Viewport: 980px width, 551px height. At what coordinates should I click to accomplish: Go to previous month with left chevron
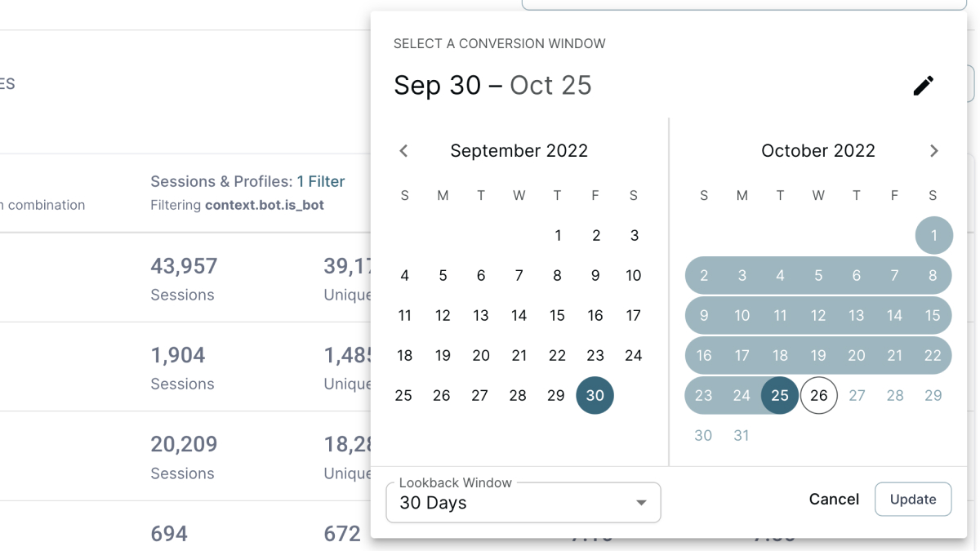point(403,151)
